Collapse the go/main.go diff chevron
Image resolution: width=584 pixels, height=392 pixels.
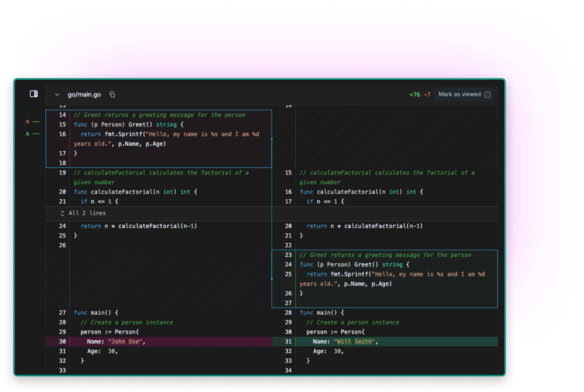point(57,94)
